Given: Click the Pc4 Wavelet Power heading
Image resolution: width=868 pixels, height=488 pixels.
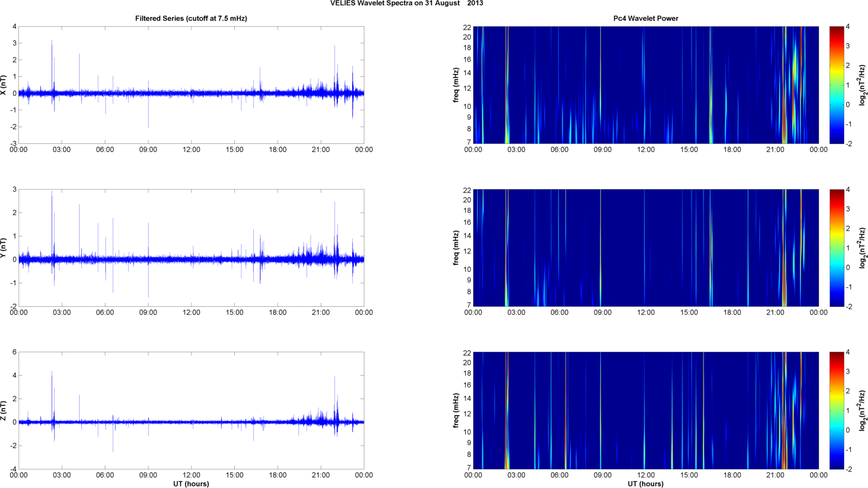Looking at the screenshot, I should (645, 18).
